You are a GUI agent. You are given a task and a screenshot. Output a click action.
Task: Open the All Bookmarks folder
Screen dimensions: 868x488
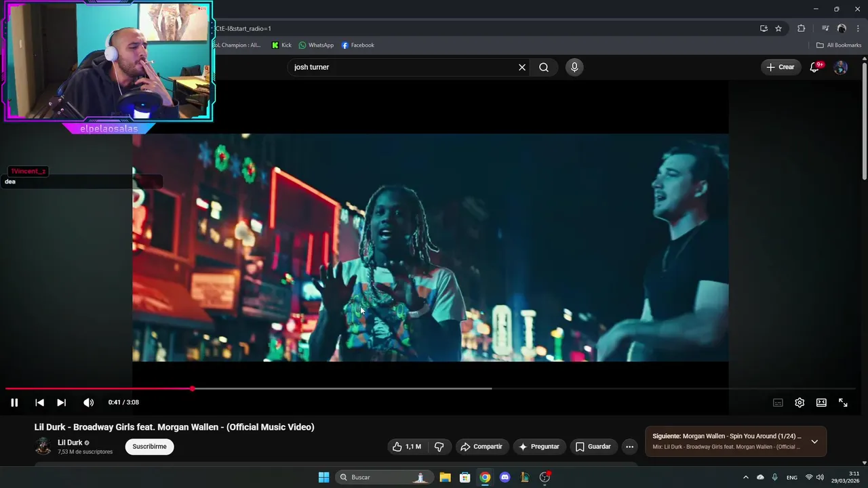tap(839, 45)
